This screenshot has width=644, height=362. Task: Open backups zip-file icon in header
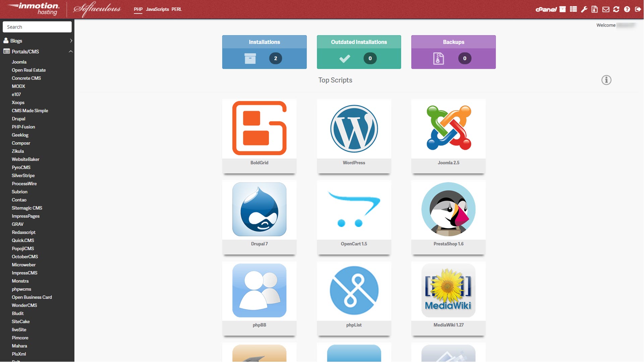point(594,9)
